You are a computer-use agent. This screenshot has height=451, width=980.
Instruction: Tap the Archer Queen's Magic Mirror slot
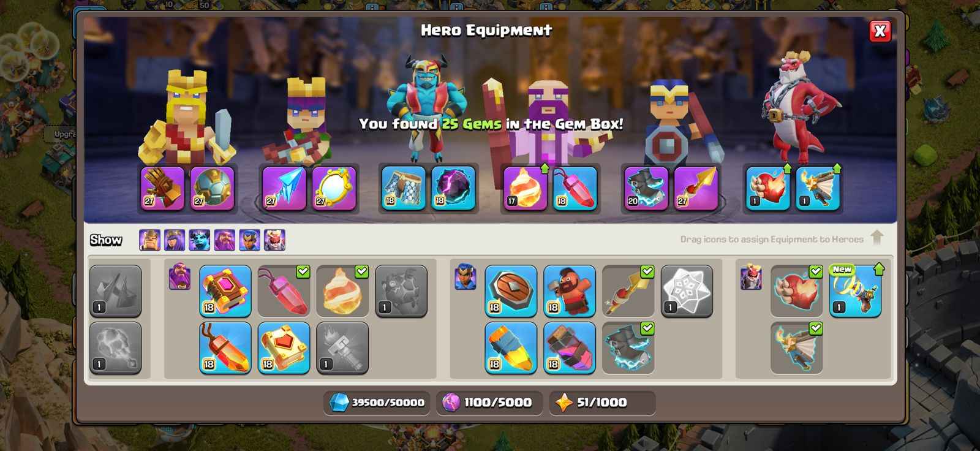click(334, 188)
